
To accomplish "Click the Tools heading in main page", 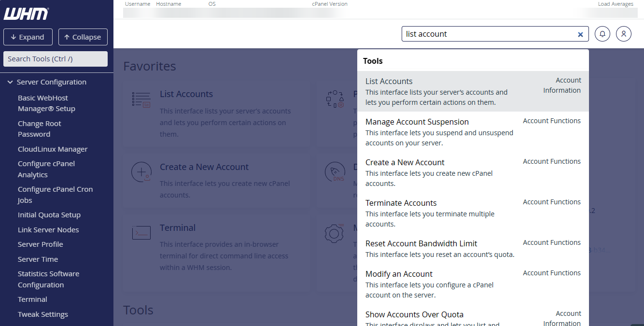I will [138, 310].
